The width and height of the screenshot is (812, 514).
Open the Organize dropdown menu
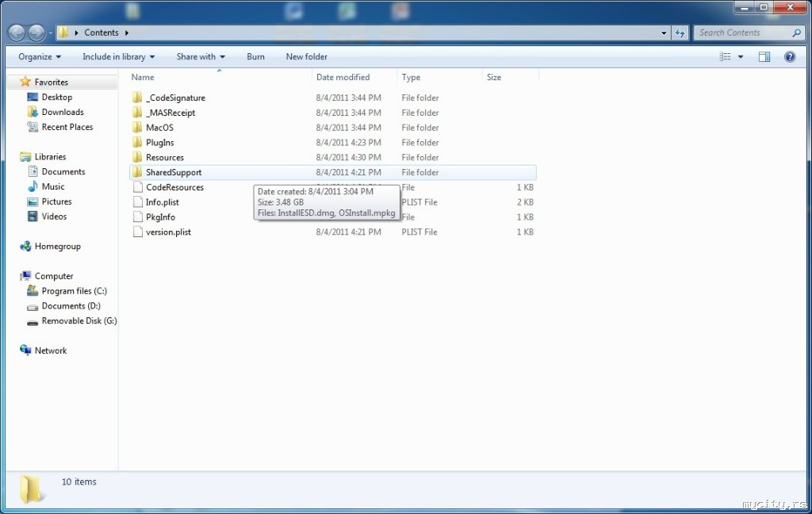click(x=40, y=57)
